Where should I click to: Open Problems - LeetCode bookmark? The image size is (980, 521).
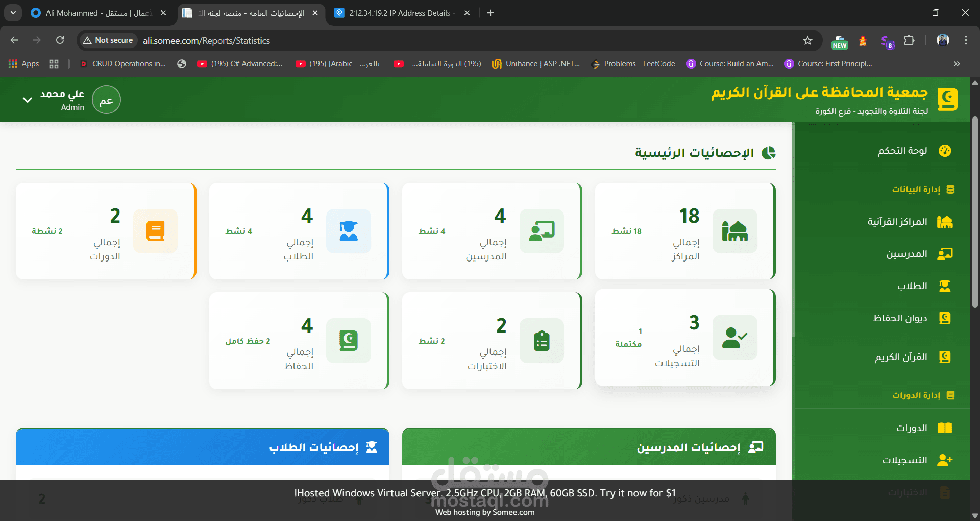(633, 64)
